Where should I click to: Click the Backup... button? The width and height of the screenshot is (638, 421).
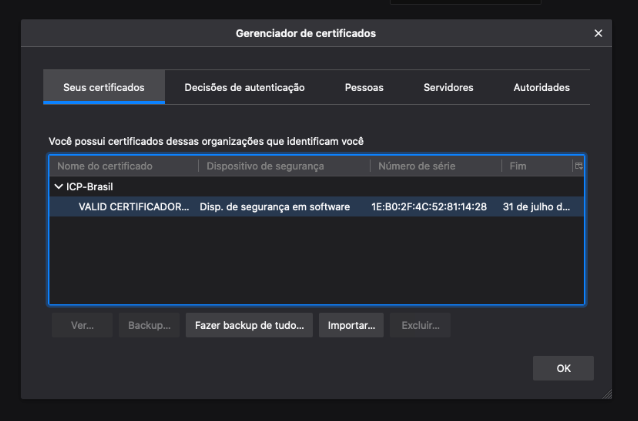pyautogui.click(x=150, y=326)
